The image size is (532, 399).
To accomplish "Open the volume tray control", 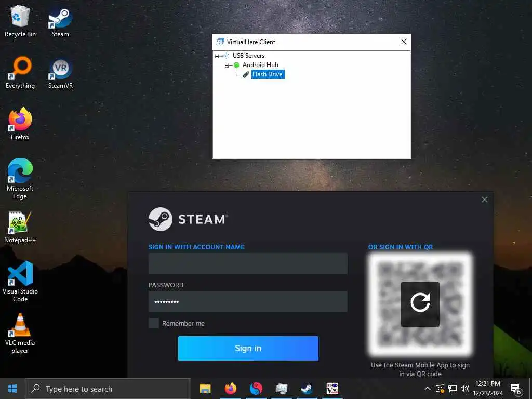I will (x=465, y=389).
